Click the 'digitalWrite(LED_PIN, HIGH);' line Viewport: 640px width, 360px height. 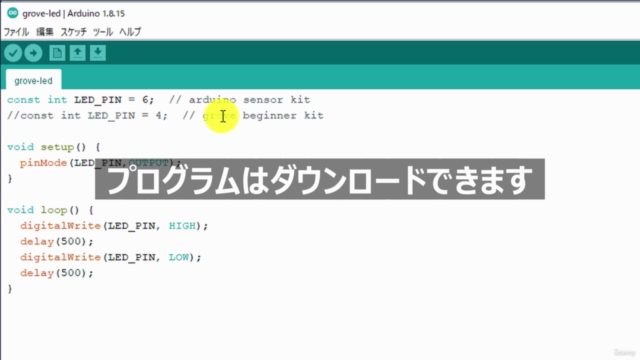pyautogui.click(x=114, y=226)
